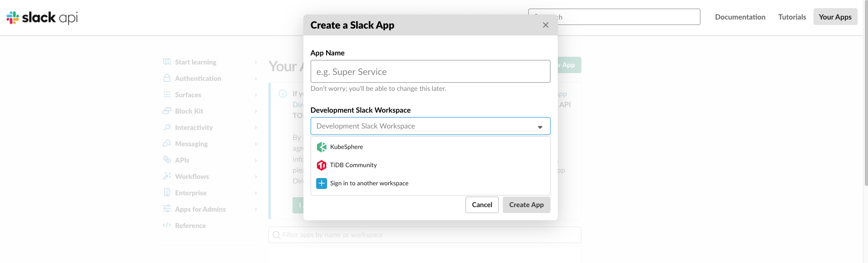Click the magnifier icon in the app filter
868x263 pixels.
(276, 235)
